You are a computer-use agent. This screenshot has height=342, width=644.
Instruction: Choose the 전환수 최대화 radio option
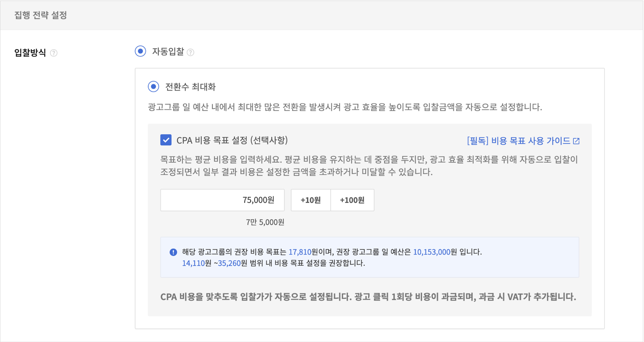[x=154, y=86]
